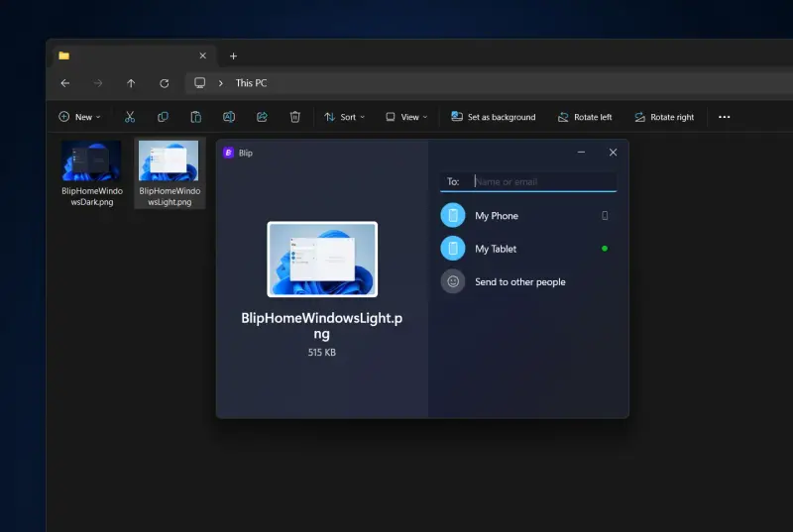Click the Delete trash icon
The width and height of the screenshot is (793, 532).
tap(294, 117)
